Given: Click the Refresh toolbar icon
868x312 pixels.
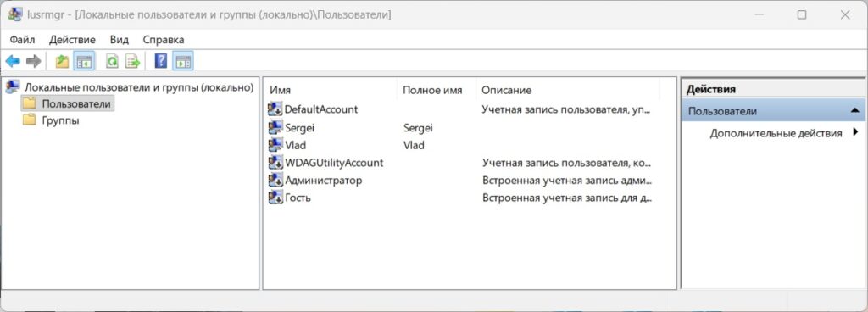Looking at the screenshot, I should coord(113,61).
